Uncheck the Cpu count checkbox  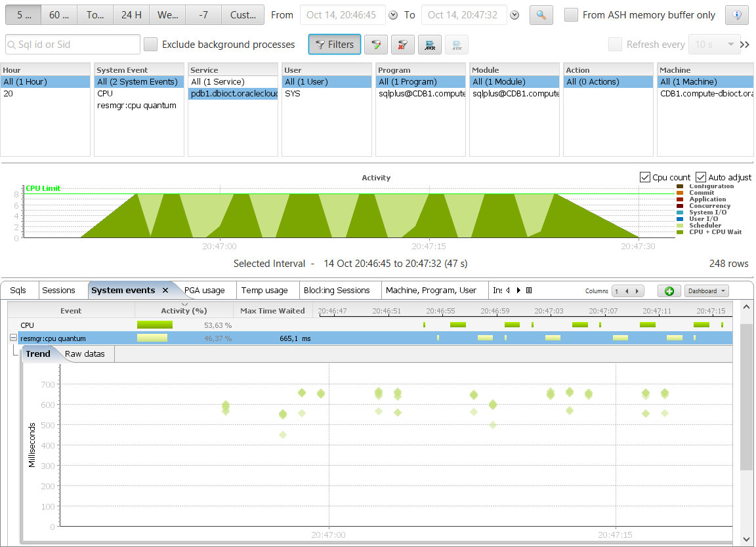645,177
